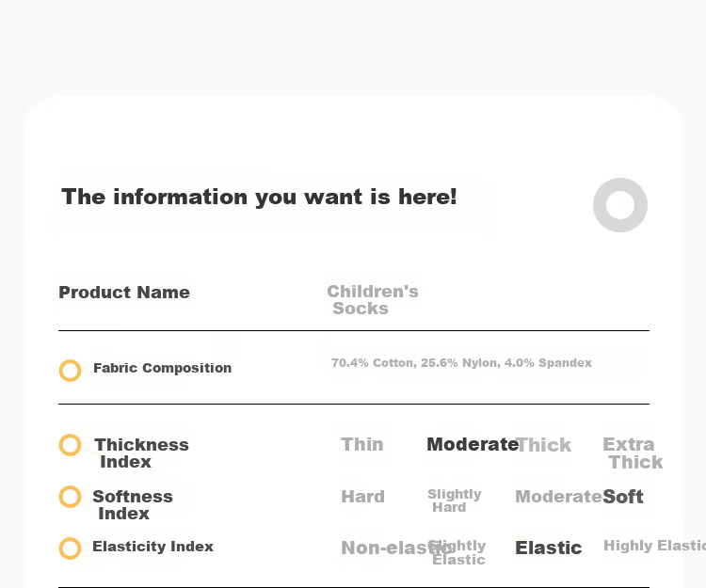This screenshot has height=588, width=706.
Task: Click the orange circle beside Fabric Composition
Action: (x=71, y=371)
